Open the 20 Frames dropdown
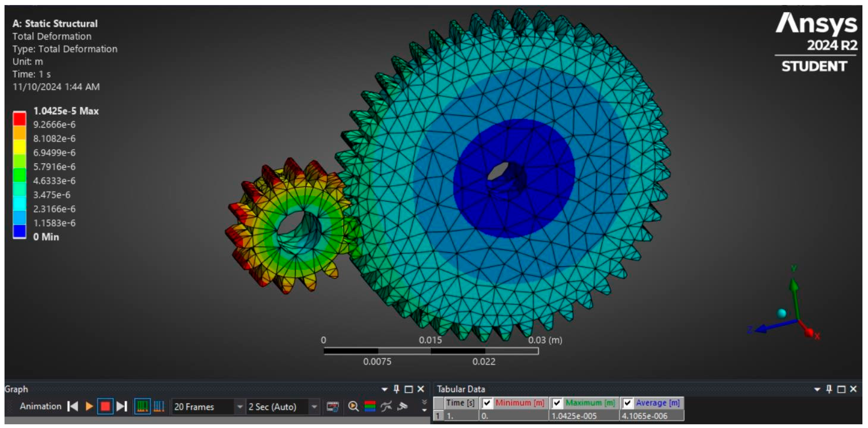 pos(240,407)
